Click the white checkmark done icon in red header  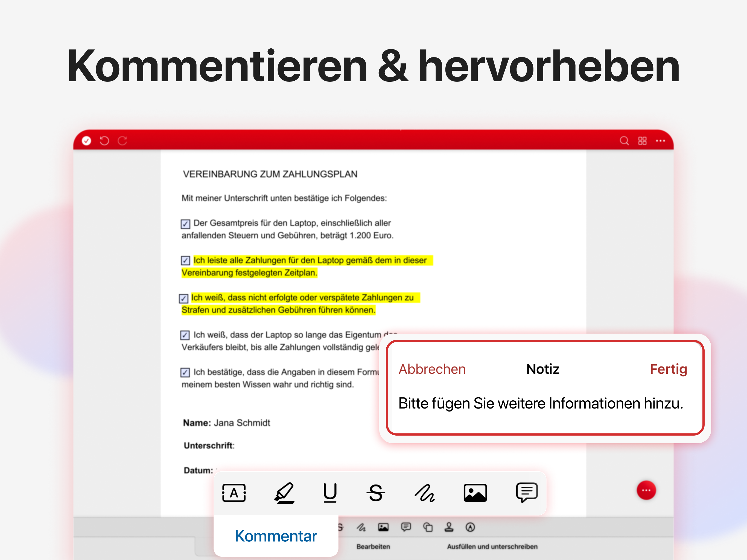(x=86, y=141)
